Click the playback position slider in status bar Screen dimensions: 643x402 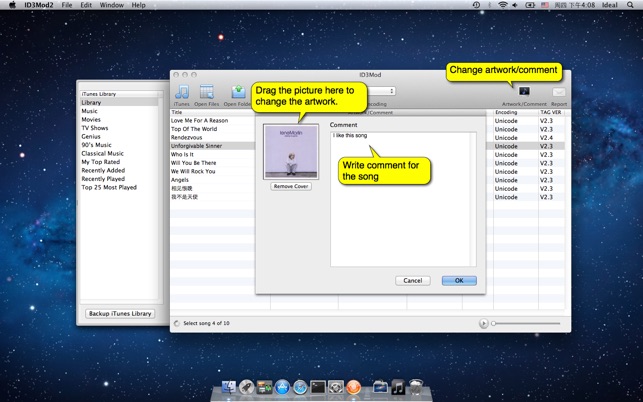tap(526, 324)
